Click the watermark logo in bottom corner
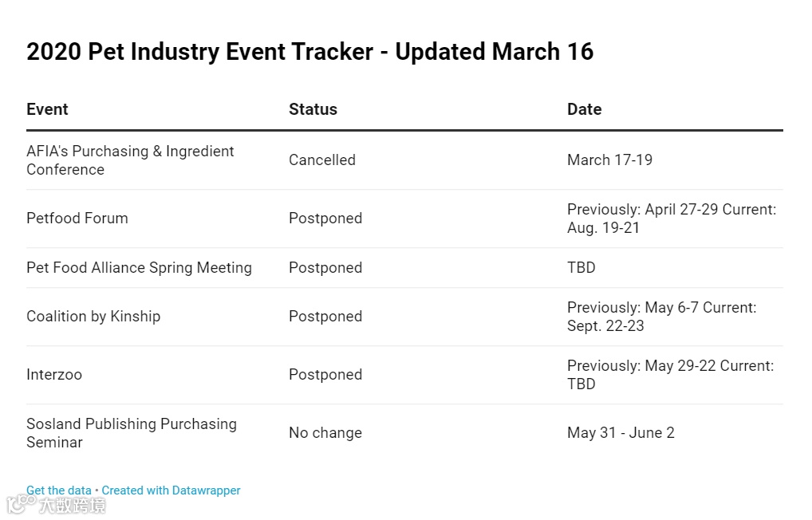 point(56,505)
